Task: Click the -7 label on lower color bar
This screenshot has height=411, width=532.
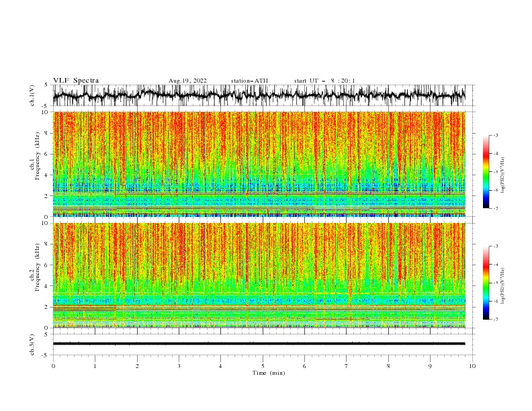Action: tap(495, 320)
